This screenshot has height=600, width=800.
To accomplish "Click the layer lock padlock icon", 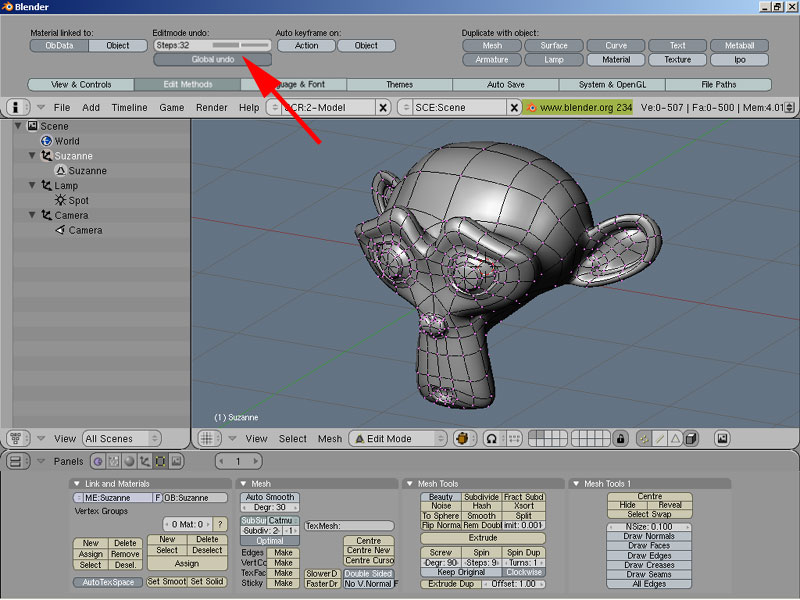I will (x=620, y=439).
